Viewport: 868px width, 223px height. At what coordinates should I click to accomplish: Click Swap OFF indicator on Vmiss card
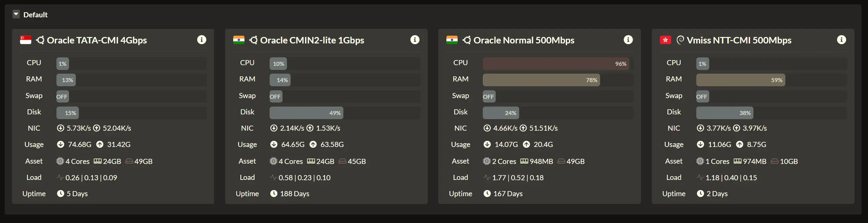(702, 96)
